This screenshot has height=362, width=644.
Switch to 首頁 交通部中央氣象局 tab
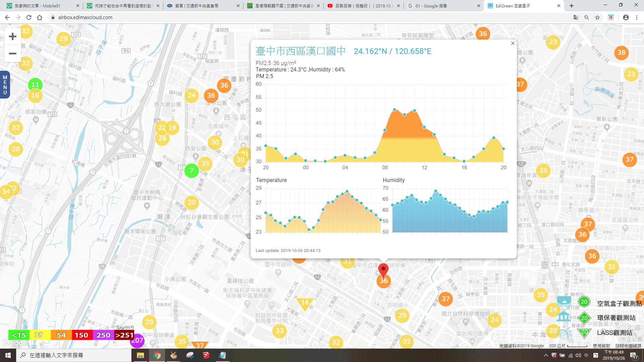(x=203, y=6)
